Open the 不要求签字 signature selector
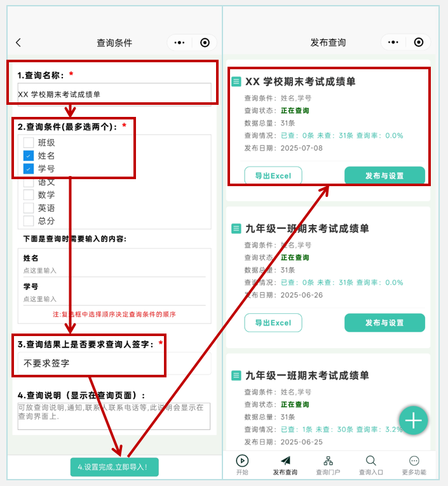The width and height of the screenshot is (448, 486). (x=114, y=363)
